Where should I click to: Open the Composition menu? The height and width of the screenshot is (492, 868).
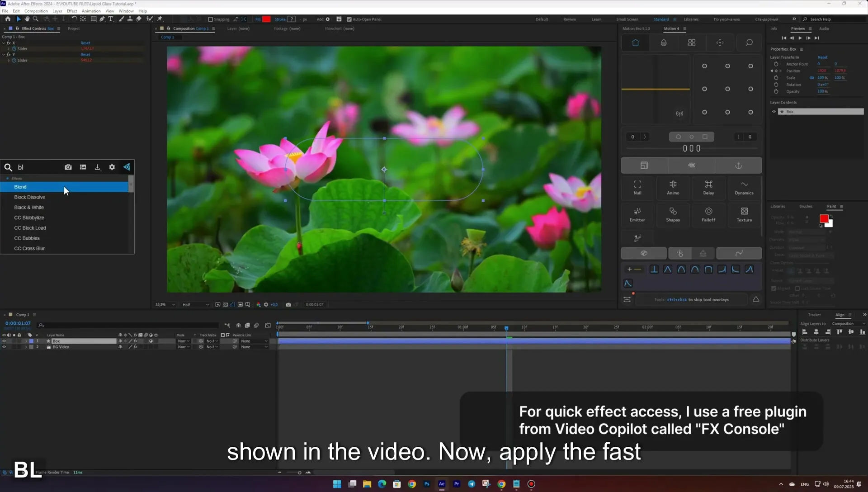tap(36, 11)
